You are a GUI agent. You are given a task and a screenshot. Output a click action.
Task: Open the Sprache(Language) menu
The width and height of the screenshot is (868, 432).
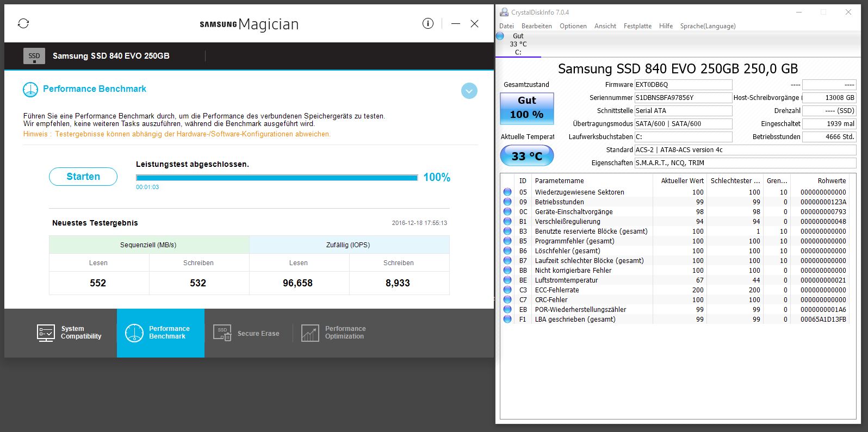click(708, 26)
